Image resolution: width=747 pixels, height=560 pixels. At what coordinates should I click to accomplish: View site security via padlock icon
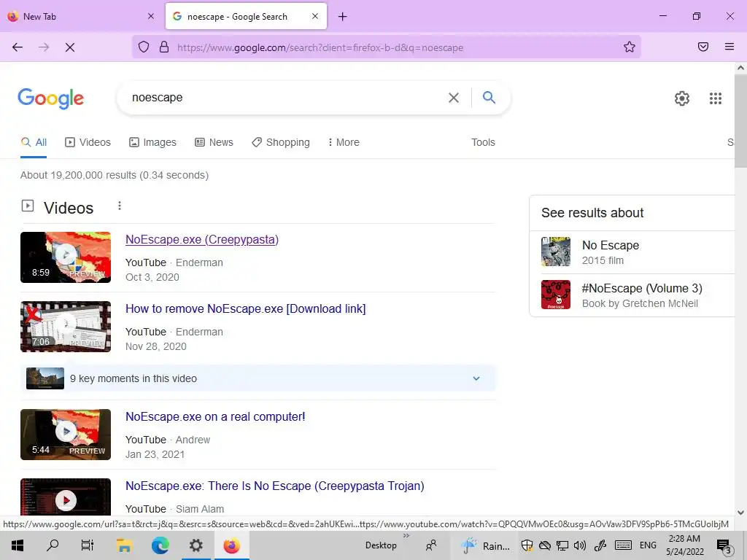pyautogui.click(x=164, y=47)
